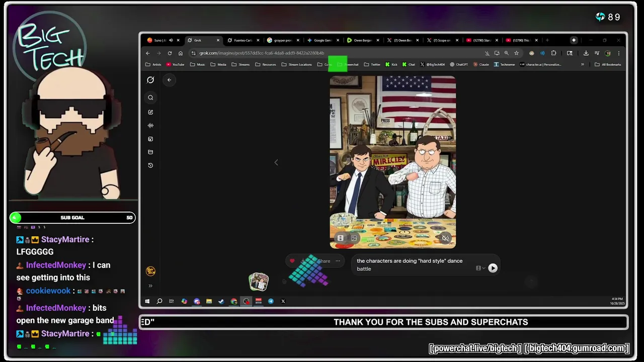Open the Windows Start menu
The width and height of the screenshot is (644, 362).
(147, 301)
